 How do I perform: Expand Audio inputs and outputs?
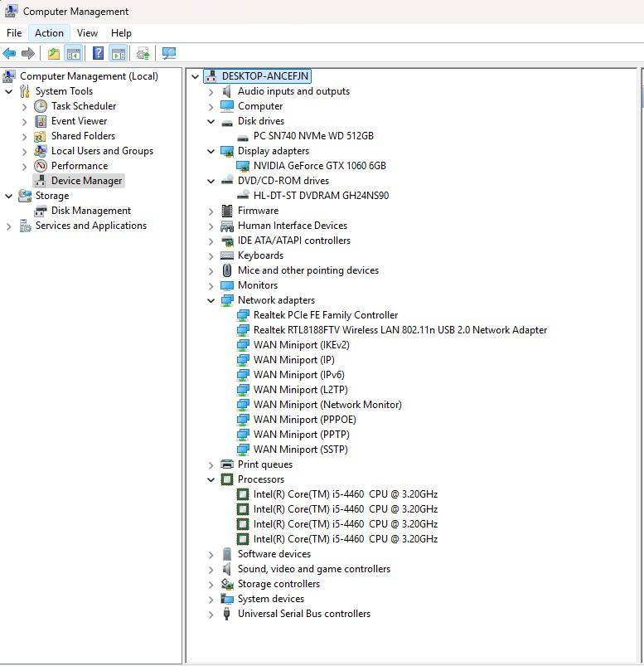211,92
